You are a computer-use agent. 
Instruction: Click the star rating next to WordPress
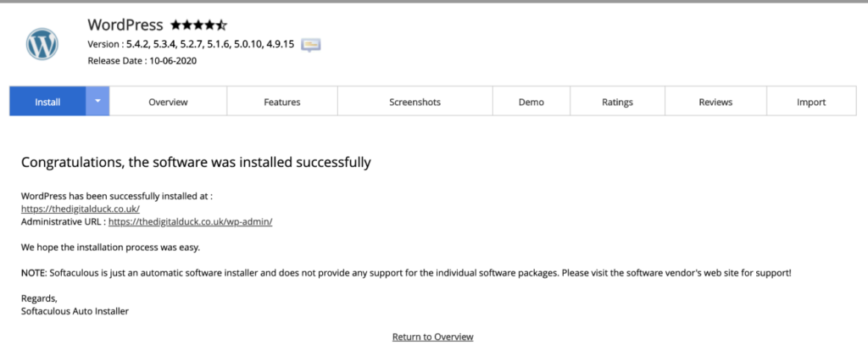[x=198, y=25]
